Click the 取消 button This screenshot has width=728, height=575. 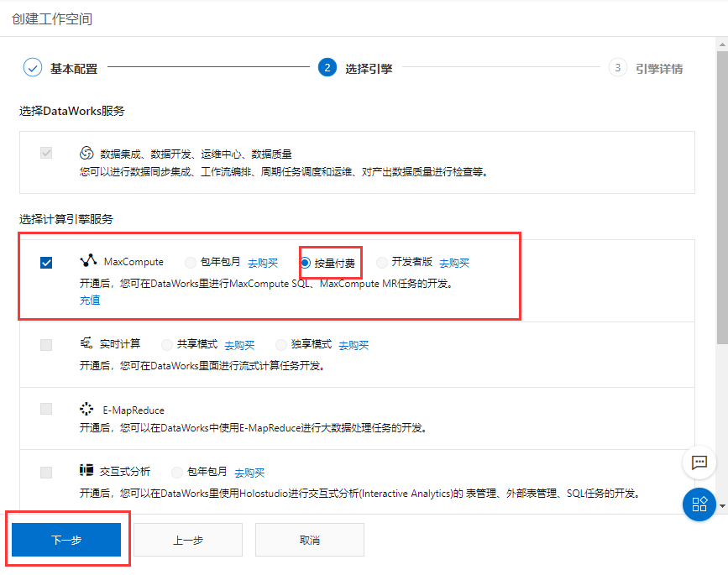pyautogui.click(x=310, y=540)
